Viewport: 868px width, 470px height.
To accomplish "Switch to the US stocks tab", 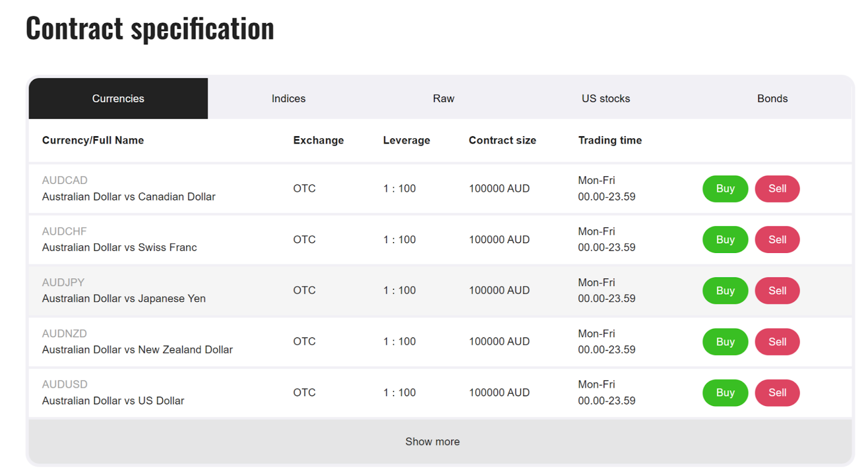I will click(606, 98).
